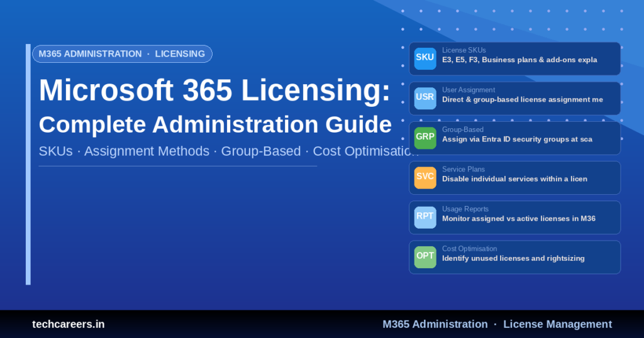Click the orange SVC icon badge
This screenshot has height=338, width=644.
[x=425, y=178]
